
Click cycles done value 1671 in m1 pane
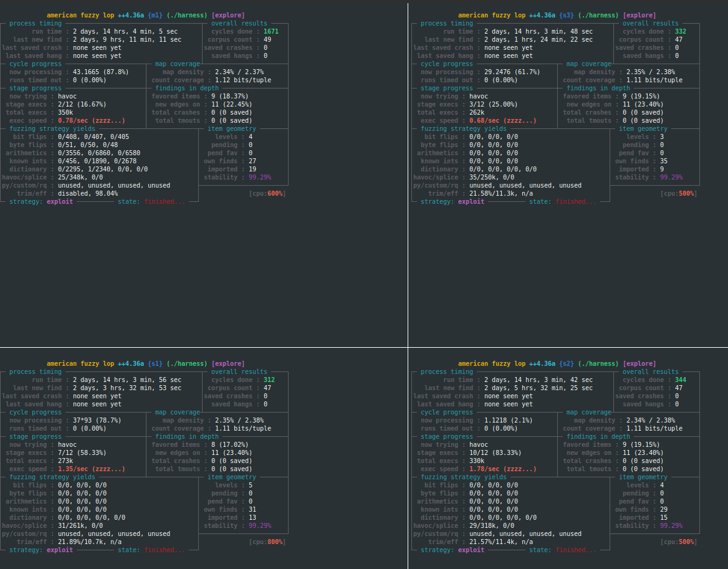coord(271,32)
